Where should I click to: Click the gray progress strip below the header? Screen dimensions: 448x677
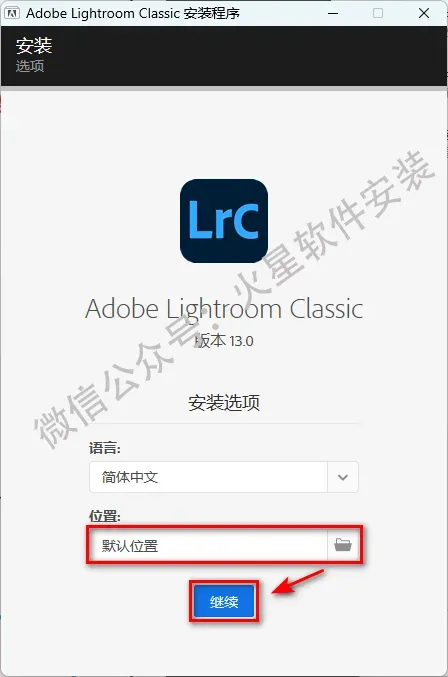(x=224, y=89)
